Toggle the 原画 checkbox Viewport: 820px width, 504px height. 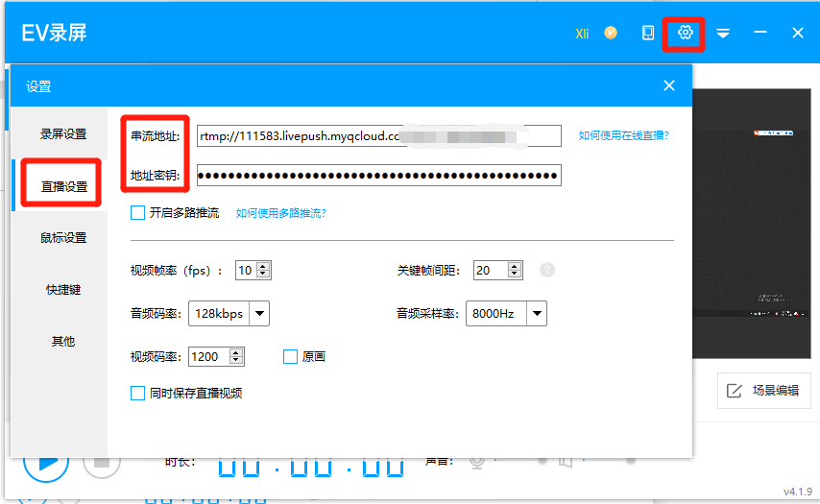291,357
